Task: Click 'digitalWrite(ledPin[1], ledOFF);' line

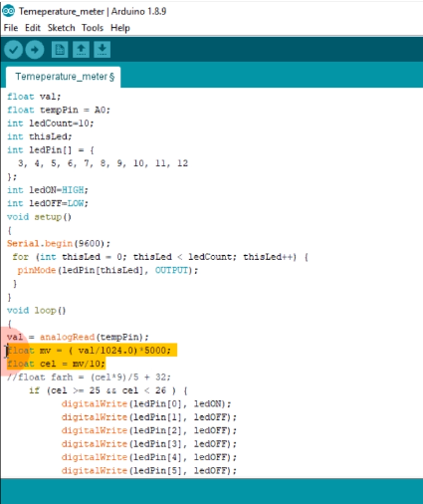Action: pyautogui.click(x=149, y=417)
